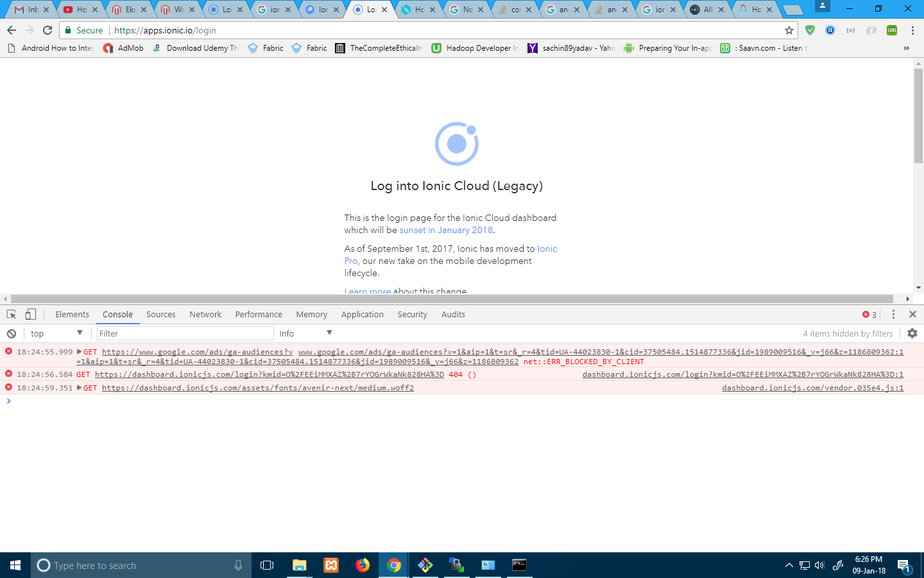Viewport: 924px width, 578px height.
Task: Open the Application tab
Action: click(x=363, y=314)
